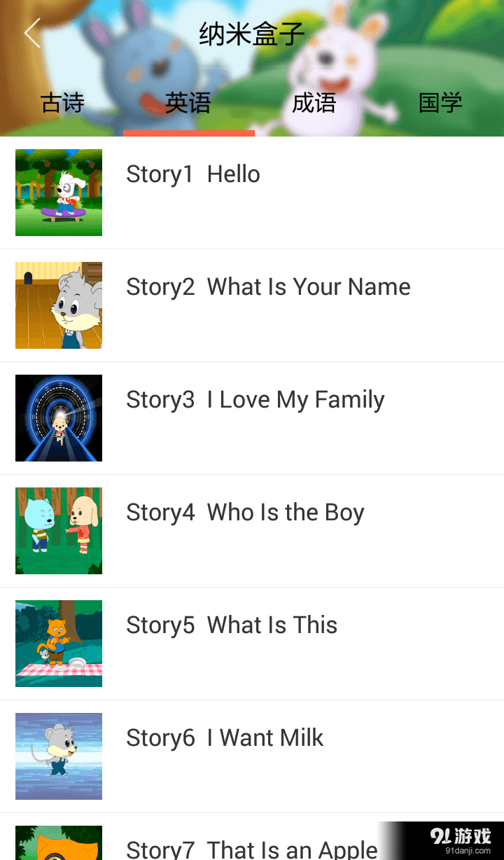Viewport: 504px width, 860px height.
Task: Select the 英语 tab
Action: coord(188,103)
